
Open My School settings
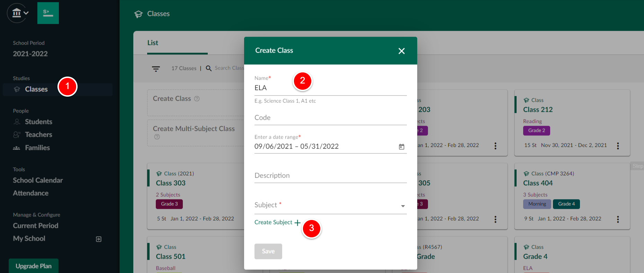[29, 239]
